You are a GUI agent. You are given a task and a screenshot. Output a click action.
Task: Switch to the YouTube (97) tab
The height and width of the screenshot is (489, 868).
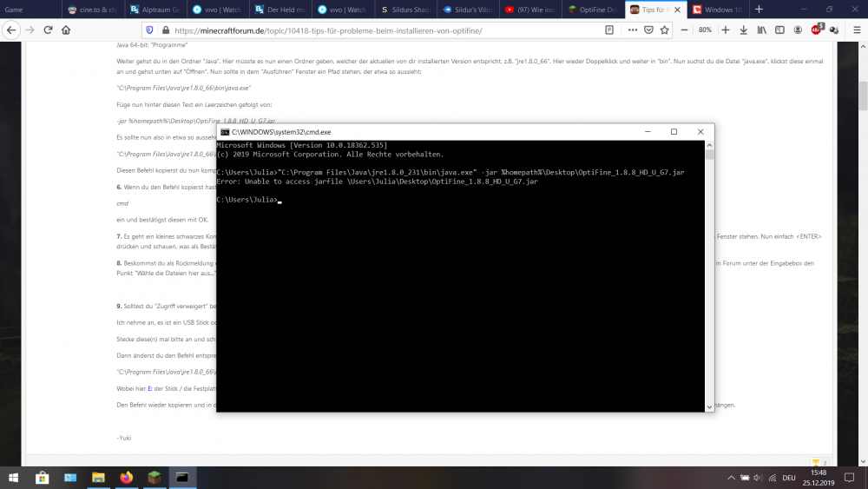(530, 10)
